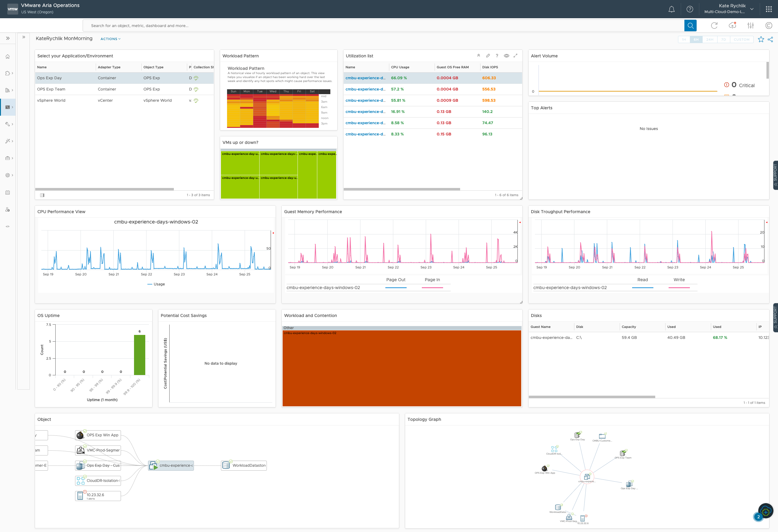Expand the gear Settings section in the sidebar
The height and width of the screenshot is (532, 778).
[x=7, y=175]
